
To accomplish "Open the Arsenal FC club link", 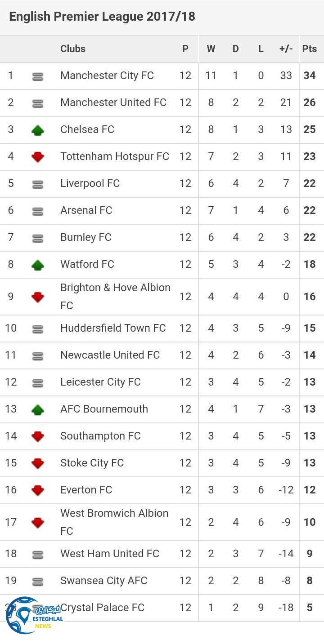I will (x=86, y=210).
